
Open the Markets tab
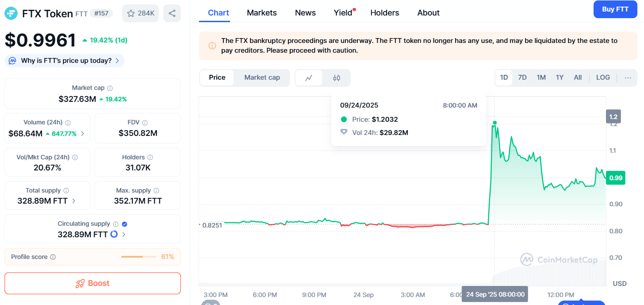tap(262, 13)
